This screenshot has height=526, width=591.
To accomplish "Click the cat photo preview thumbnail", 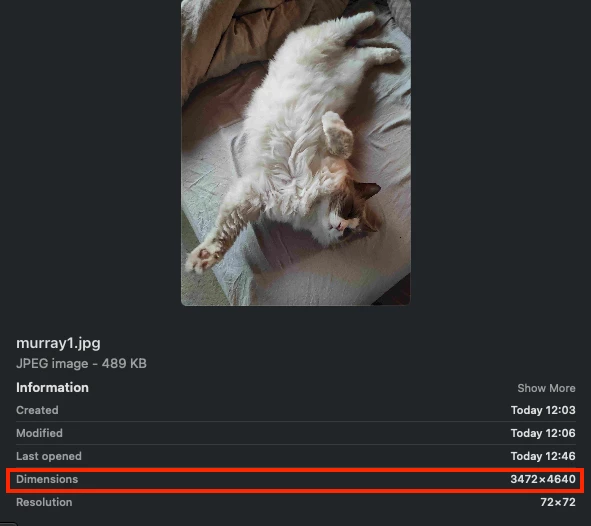I will [296, 153].
